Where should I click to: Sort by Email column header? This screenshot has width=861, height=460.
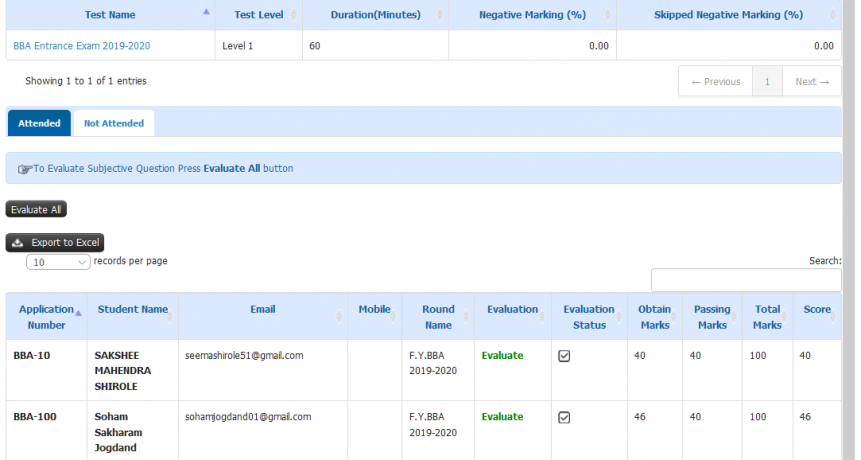coord(262,317)
